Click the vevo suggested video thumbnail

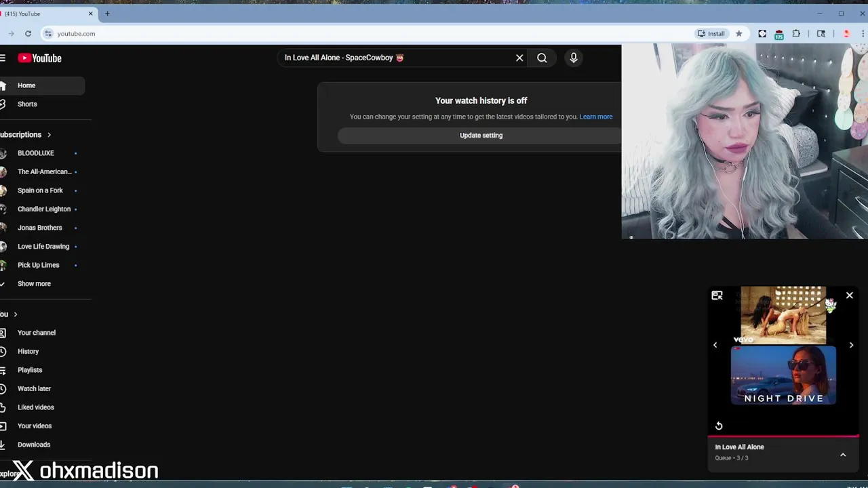point(783,315)
